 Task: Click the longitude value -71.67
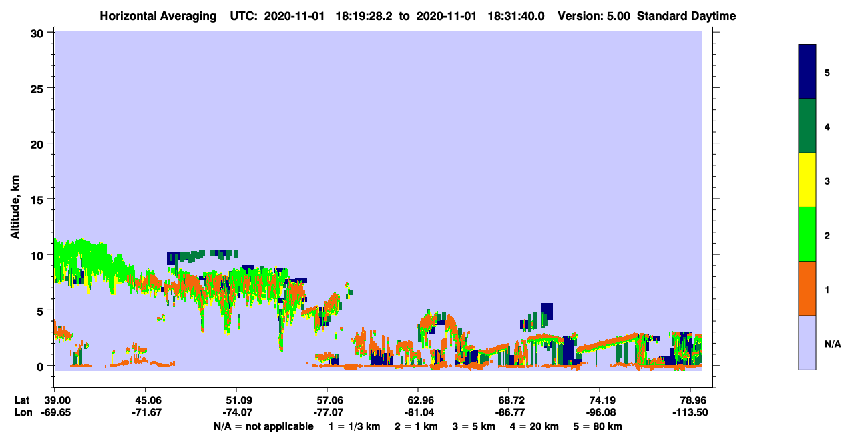coord(146,412)
